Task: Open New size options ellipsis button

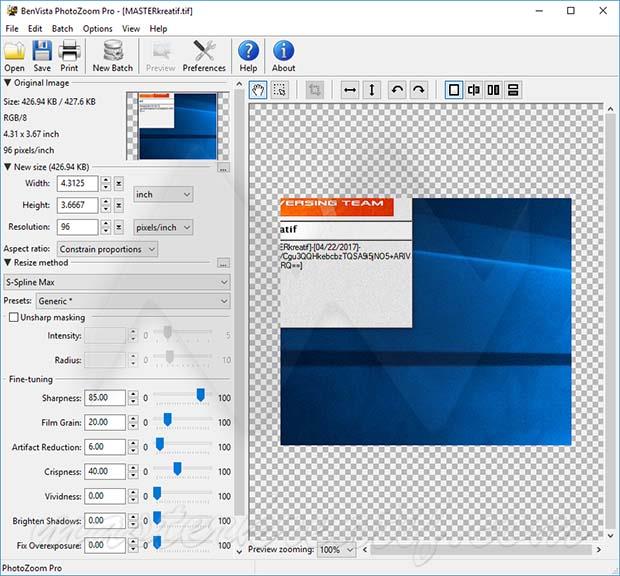Action: (x=223, y=168)
